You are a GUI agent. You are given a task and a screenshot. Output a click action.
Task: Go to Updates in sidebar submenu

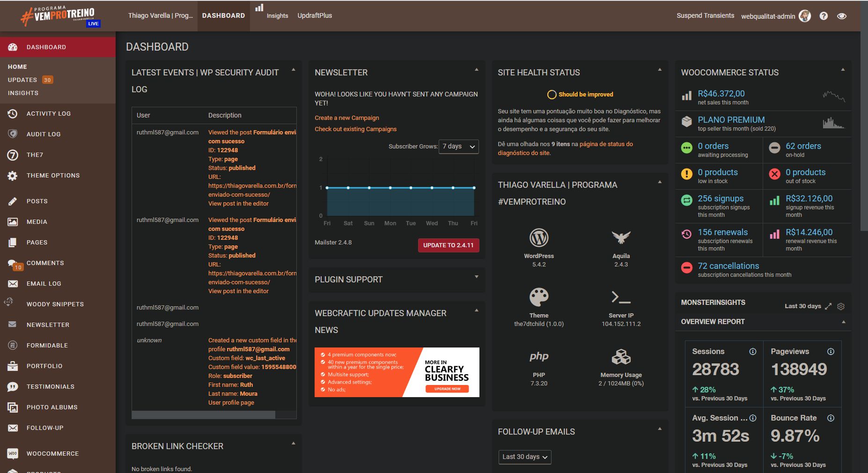(x=22, y=80)
